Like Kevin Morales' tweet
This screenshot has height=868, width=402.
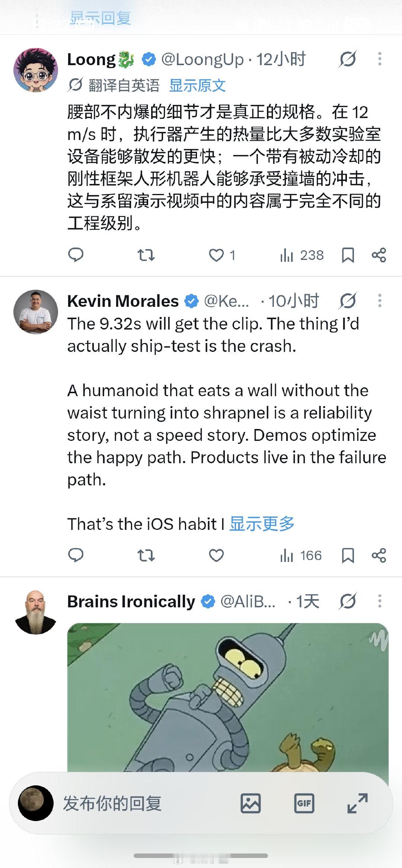[216, 555]
